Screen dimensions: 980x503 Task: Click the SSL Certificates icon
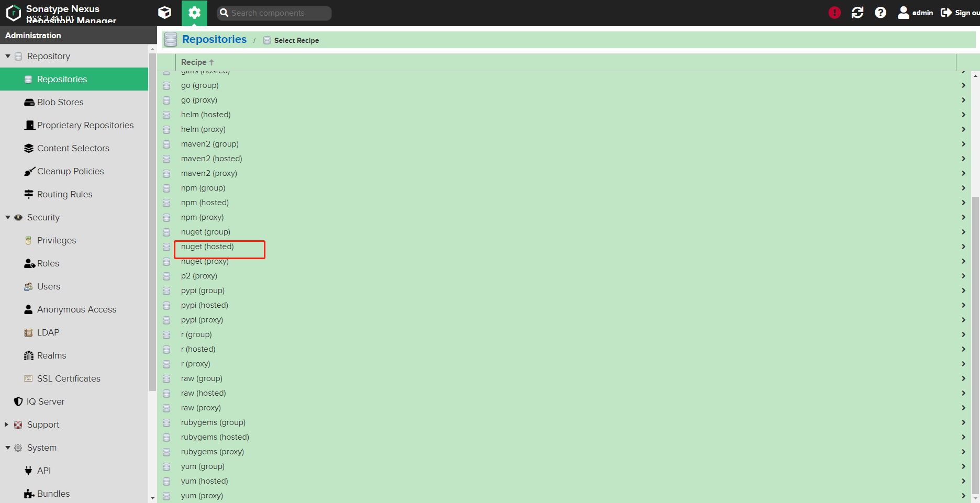coord(28,378)
